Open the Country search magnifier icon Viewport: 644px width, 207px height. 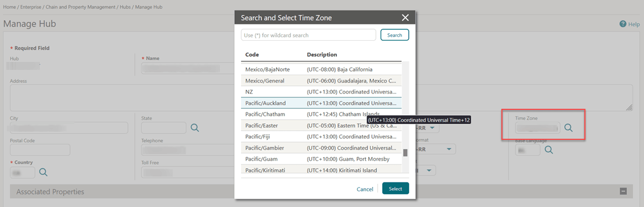click(x=43, y=173)
